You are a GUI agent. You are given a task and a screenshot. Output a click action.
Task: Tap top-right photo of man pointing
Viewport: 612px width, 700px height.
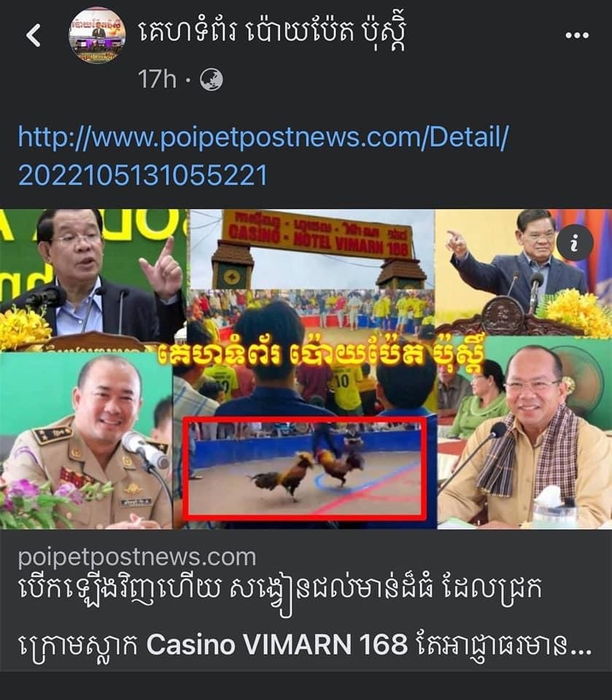point(524,272)
